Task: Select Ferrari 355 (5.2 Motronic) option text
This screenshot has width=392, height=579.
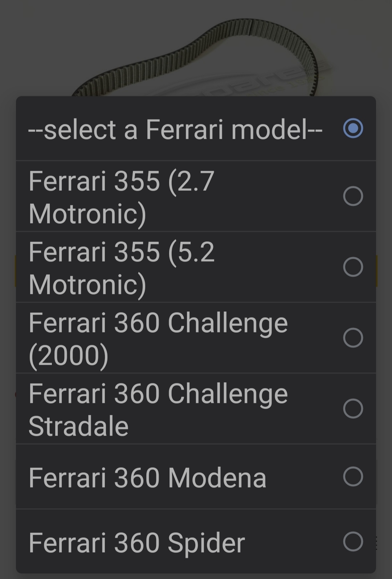Action: [122, 268]
